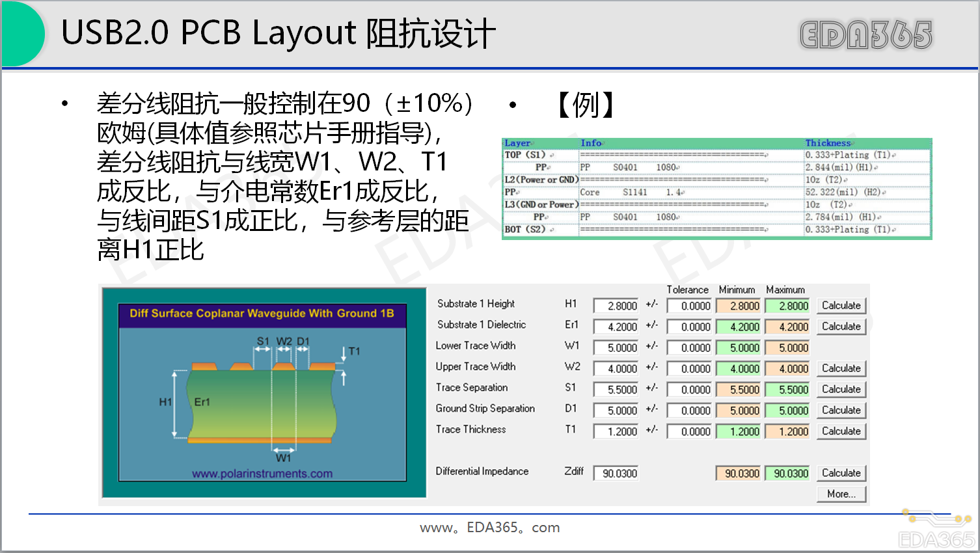
Task: Select the D1 value field 5.0000
Action: click(x=616, y=411)
